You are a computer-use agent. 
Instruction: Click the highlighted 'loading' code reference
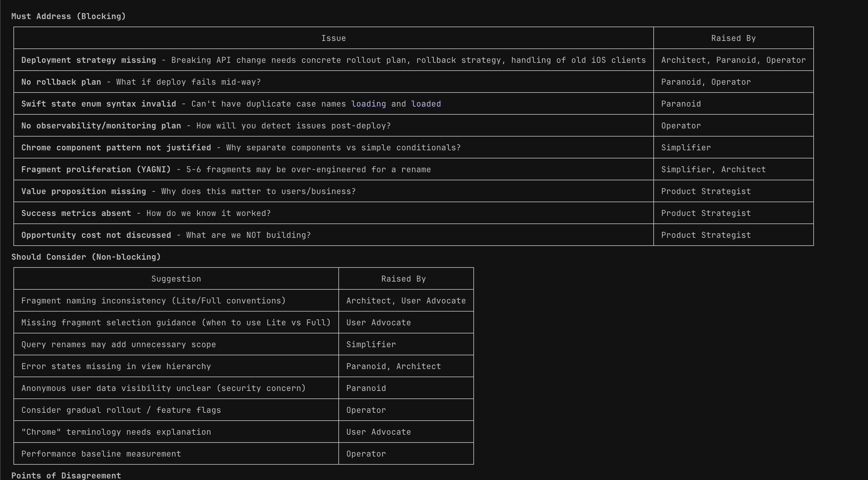point(368,104)
